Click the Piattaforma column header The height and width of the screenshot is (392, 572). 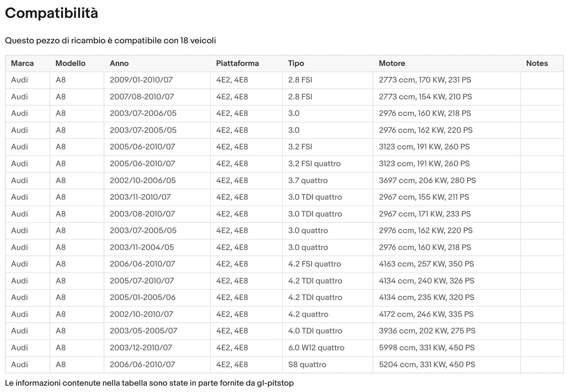coord(238,63)
